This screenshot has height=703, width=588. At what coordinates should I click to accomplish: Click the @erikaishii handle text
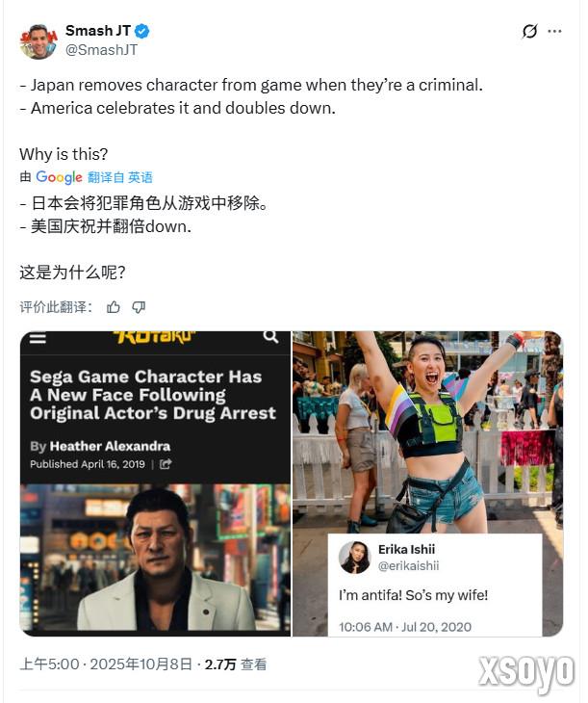tap(408, 566)
